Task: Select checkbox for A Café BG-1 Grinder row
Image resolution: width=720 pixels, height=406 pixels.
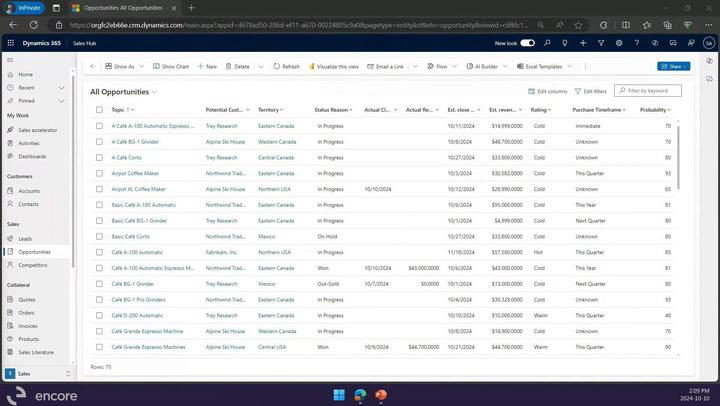Action: 99,141
